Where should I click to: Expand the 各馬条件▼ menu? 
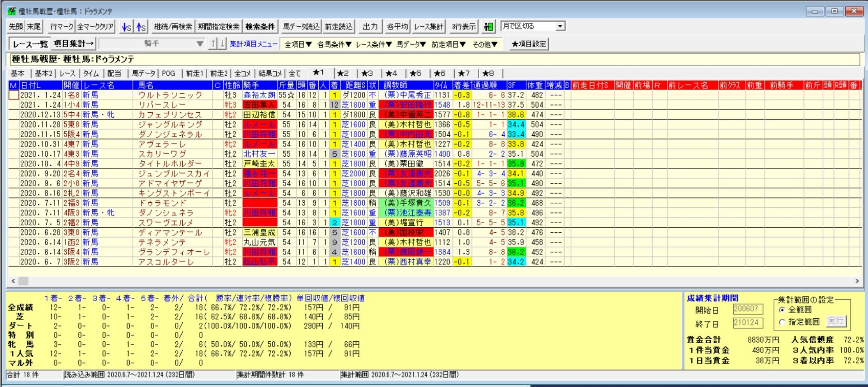pos(334,44)
